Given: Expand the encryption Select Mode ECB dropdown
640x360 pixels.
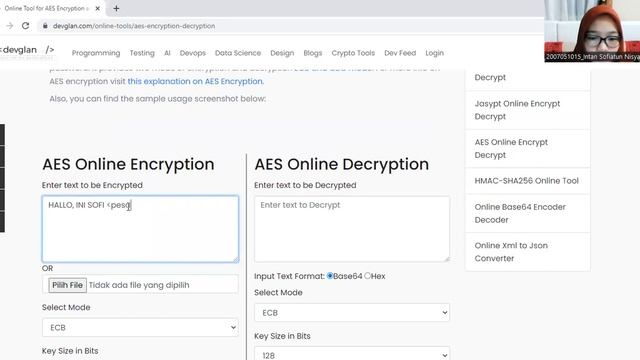Looking at the screenshot, I should pyautogui.click(x=140, y=327).
